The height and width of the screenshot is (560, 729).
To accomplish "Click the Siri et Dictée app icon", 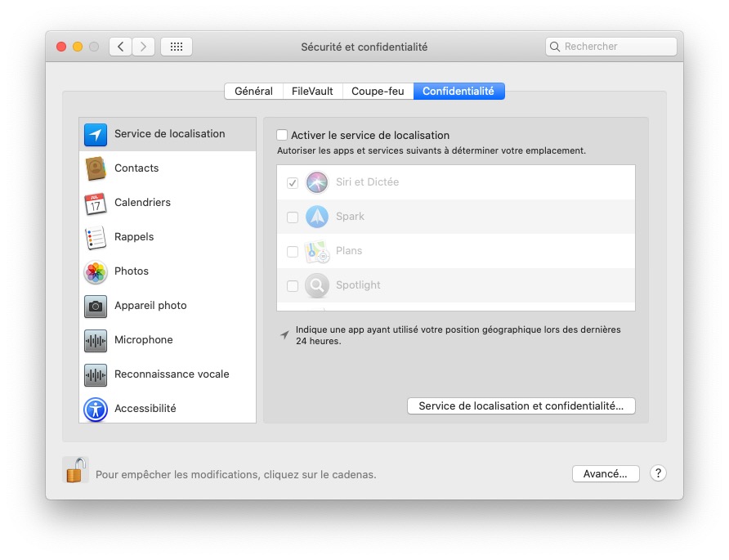I will [x=317, y=182].
